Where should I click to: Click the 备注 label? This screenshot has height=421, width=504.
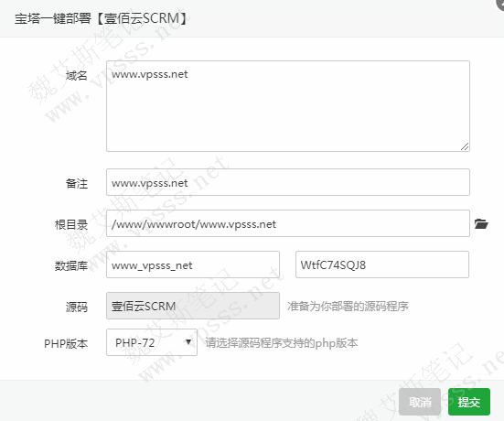[77, 184]
